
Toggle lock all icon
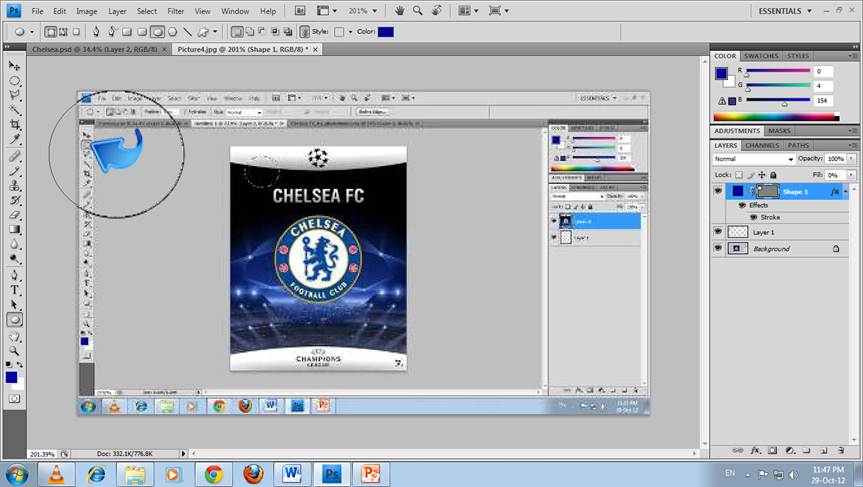point(773,175)
